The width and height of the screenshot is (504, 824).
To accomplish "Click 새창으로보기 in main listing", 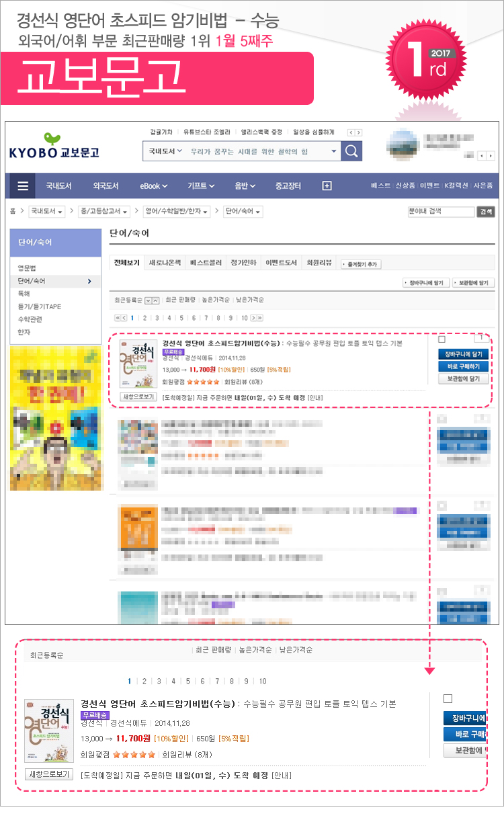I will tap(138, 397).
